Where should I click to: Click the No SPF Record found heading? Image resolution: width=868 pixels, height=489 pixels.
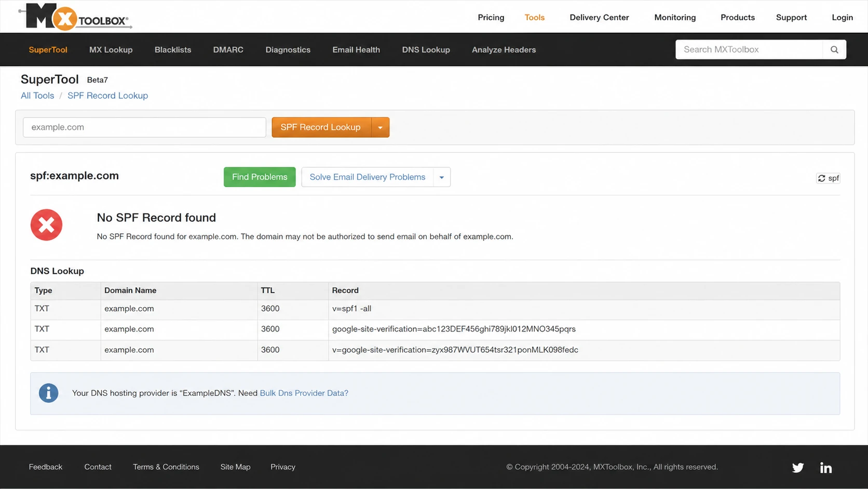156,218
